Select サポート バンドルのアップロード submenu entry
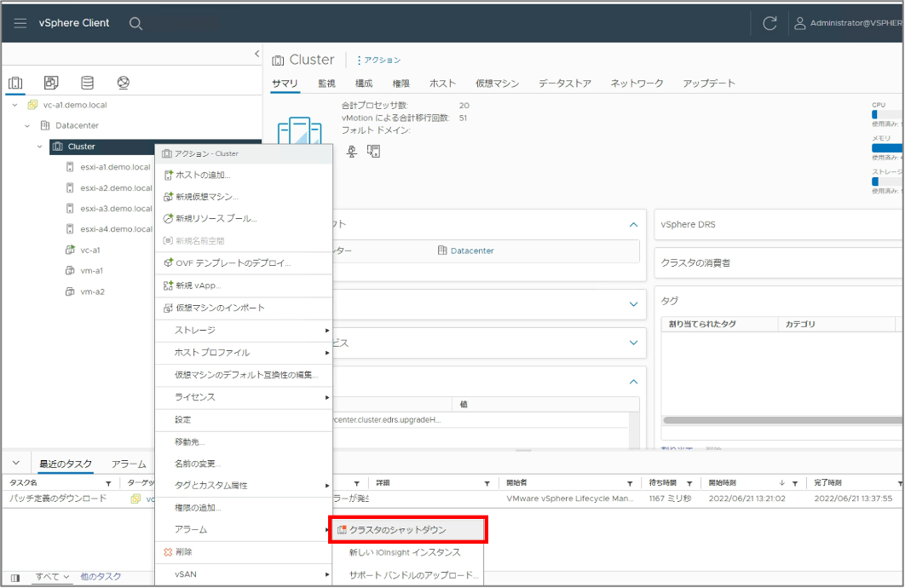Image resolution: width=905 pixels, height=588 pixels. coord(408,574)
